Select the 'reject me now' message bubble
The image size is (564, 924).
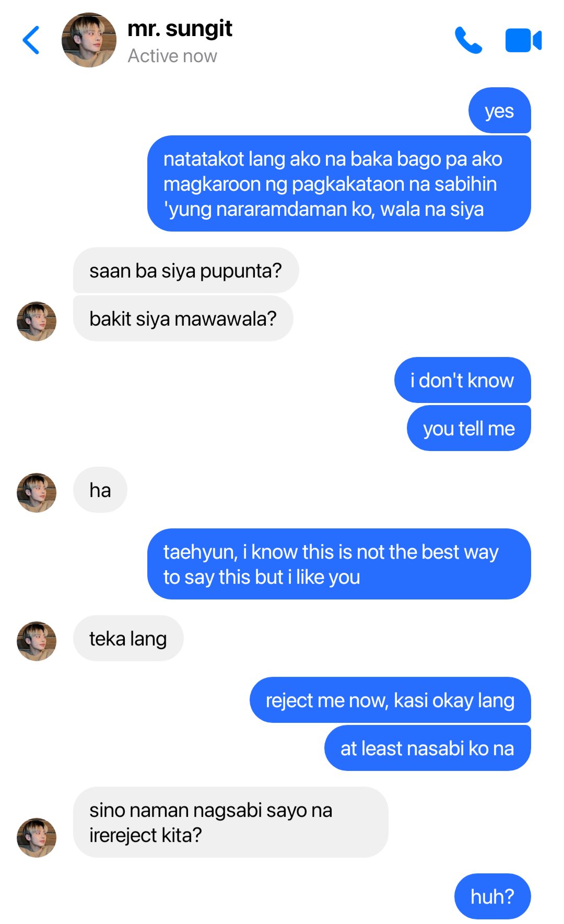point(390,700)
